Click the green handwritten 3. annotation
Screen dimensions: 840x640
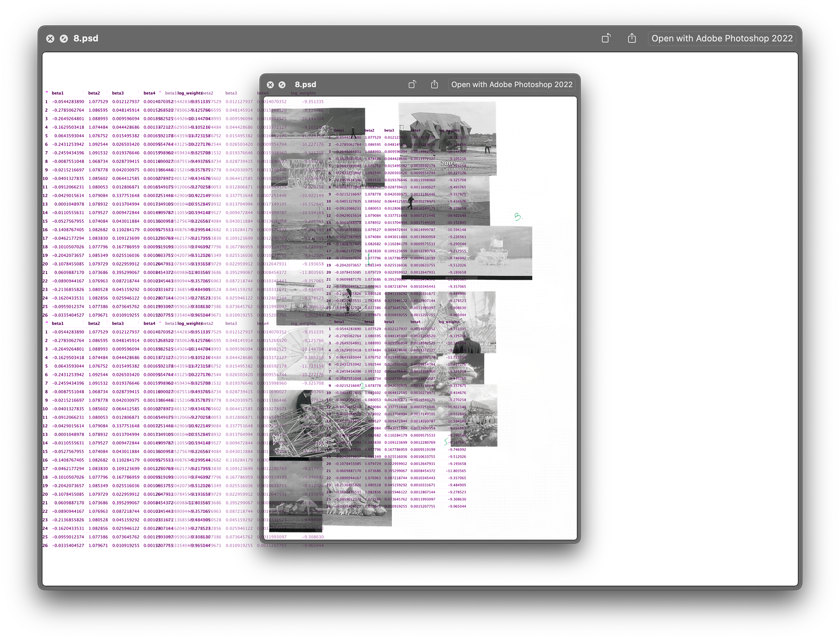tap(518, 216)
